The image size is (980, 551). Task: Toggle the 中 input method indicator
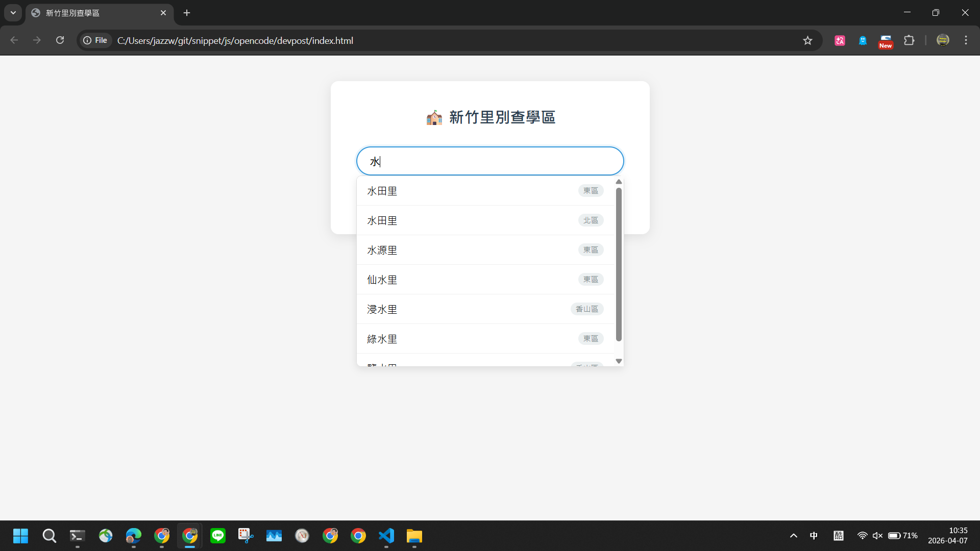[x=814, y=536]
